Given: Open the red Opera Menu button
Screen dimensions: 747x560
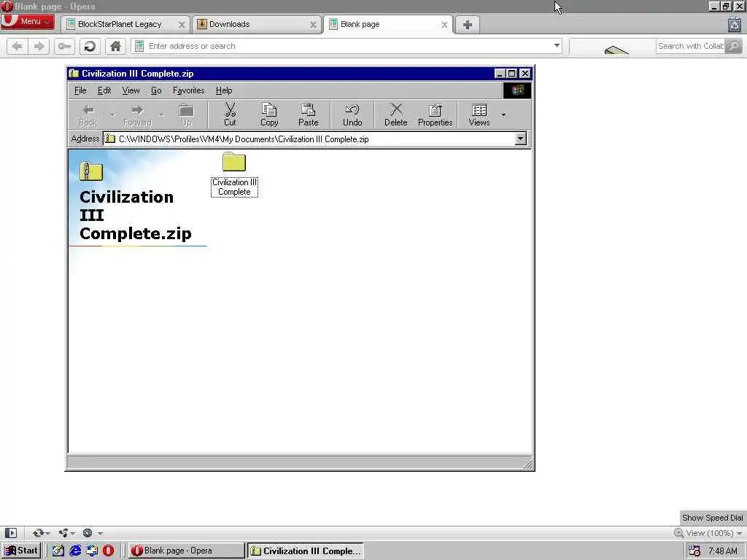Looking at the screenshot, I should (28, 22).
